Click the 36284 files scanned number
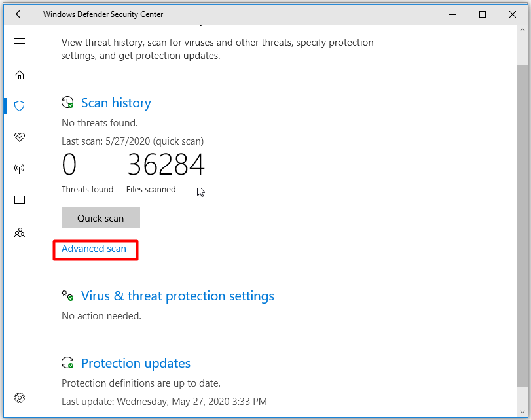This screenshot has width=531, height=420. point(166,164)
